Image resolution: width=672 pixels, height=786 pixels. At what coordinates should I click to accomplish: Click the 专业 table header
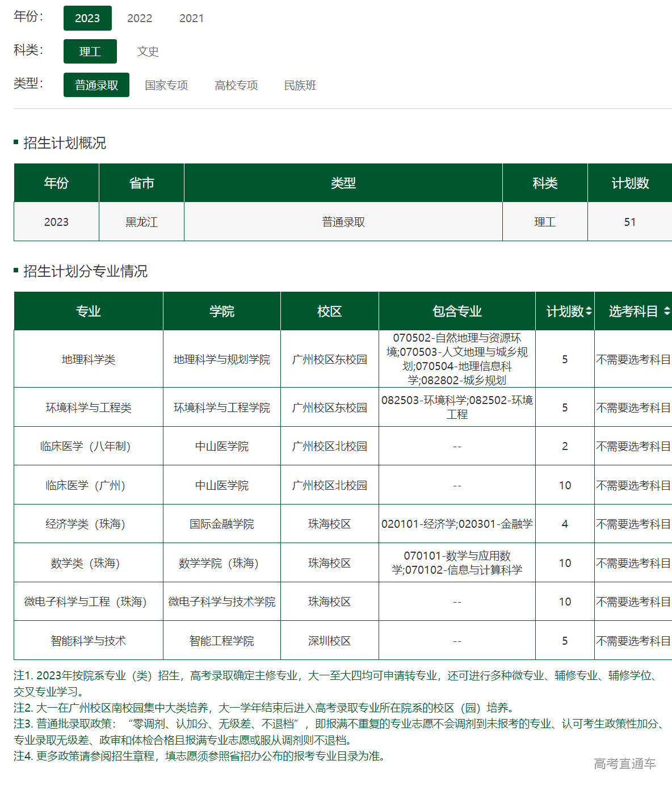[x=89, y=311]
